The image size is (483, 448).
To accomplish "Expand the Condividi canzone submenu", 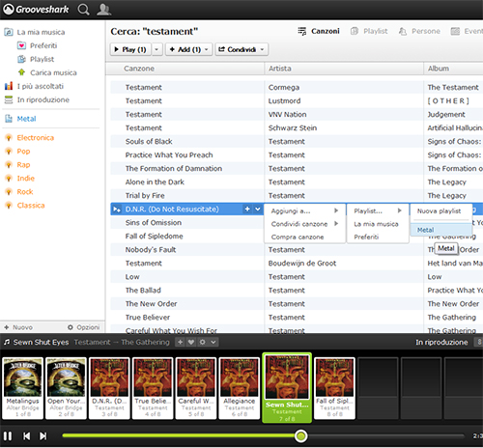I will coord(304,224).
